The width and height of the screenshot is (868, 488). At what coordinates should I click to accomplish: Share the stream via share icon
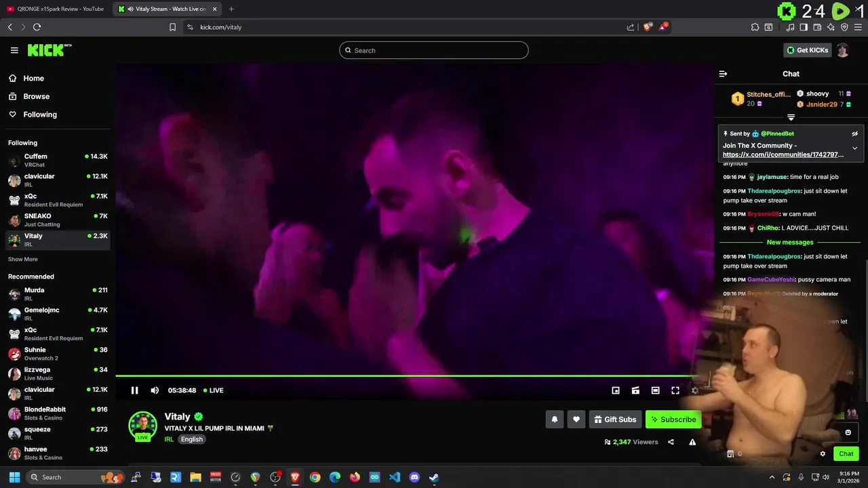pos(671,442)
